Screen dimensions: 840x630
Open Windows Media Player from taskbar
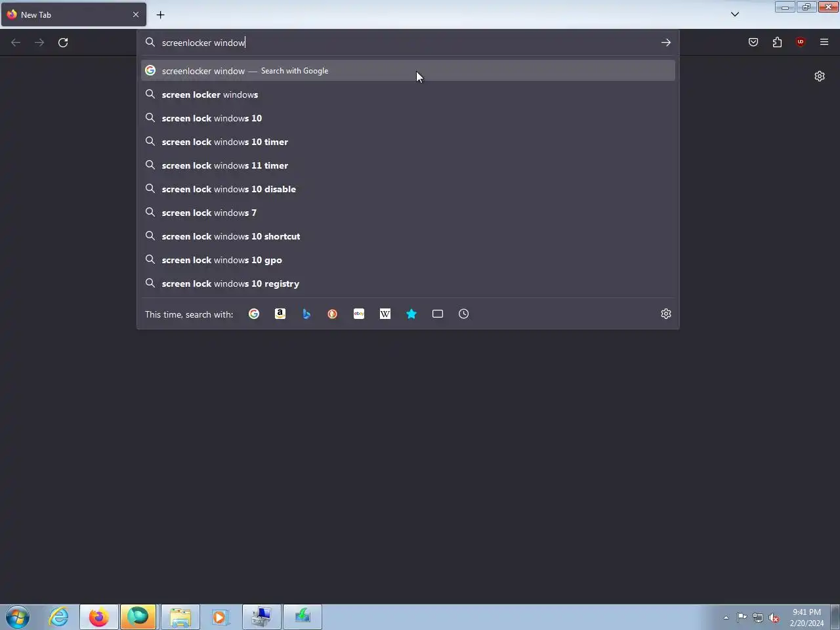coord(220,617)
